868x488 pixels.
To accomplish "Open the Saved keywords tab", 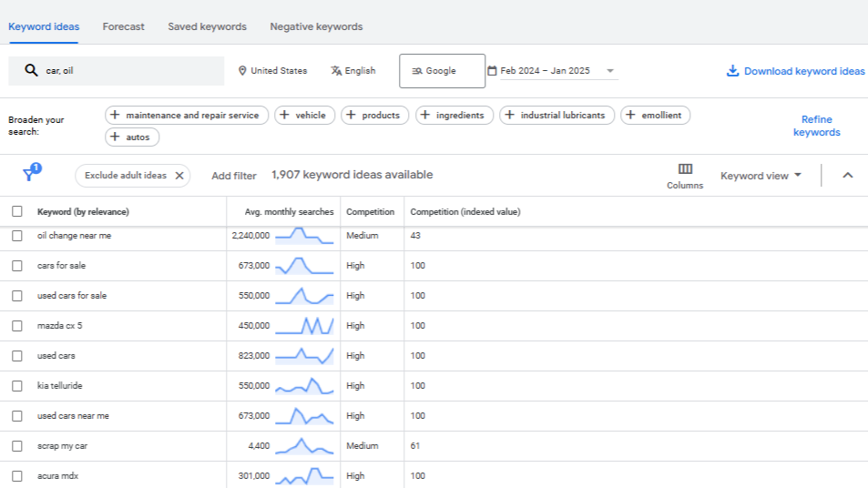I will [207, 26].
